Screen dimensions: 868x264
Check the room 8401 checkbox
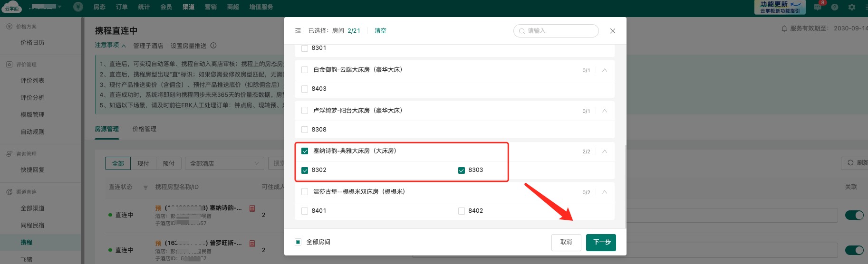(305, 211)
